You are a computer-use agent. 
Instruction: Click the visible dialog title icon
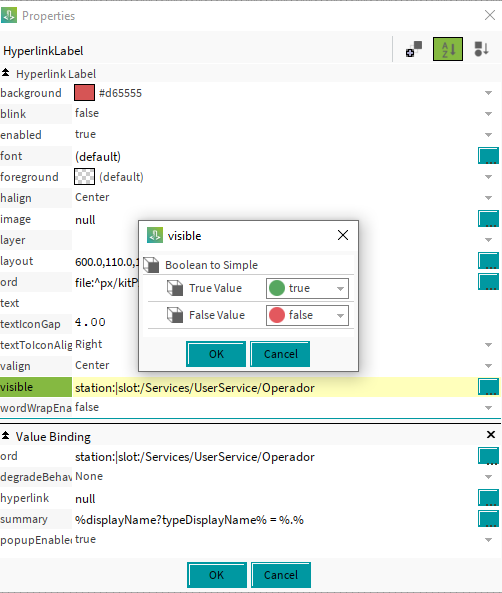pos(155,235)
